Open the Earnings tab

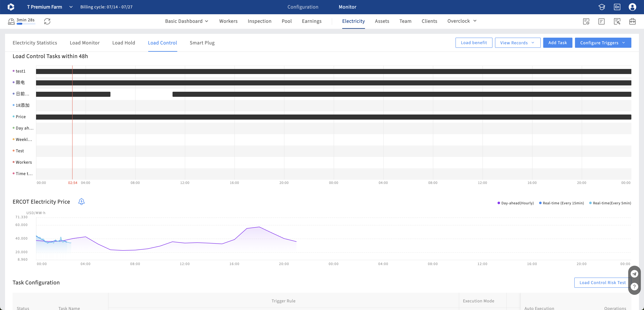coord(312,21)
